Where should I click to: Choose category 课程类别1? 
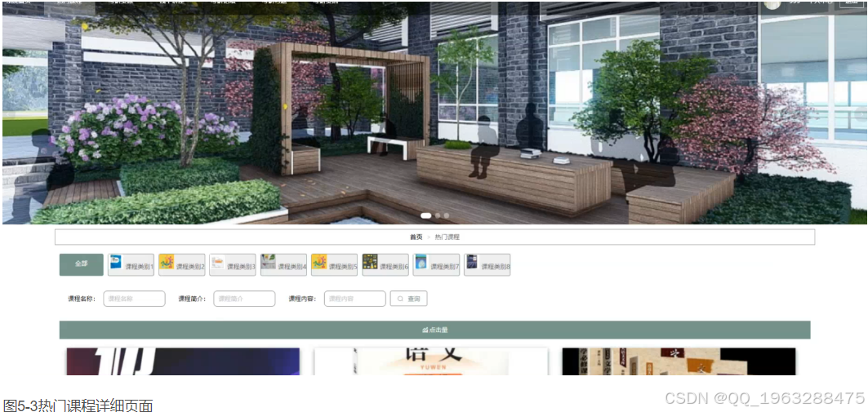131,264
